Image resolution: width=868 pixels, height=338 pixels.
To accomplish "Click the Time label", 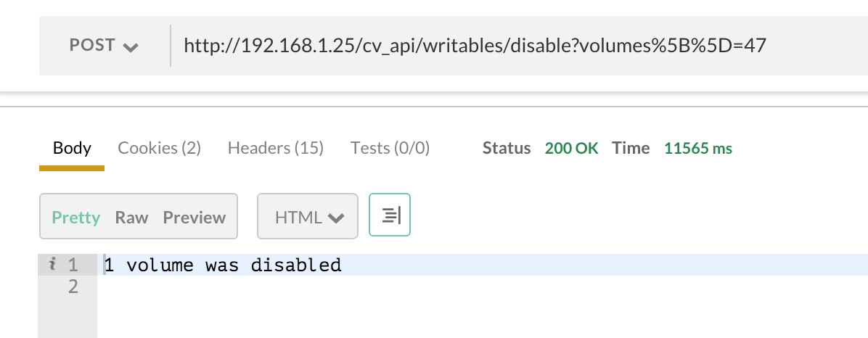I will click(x=630, y=149).
